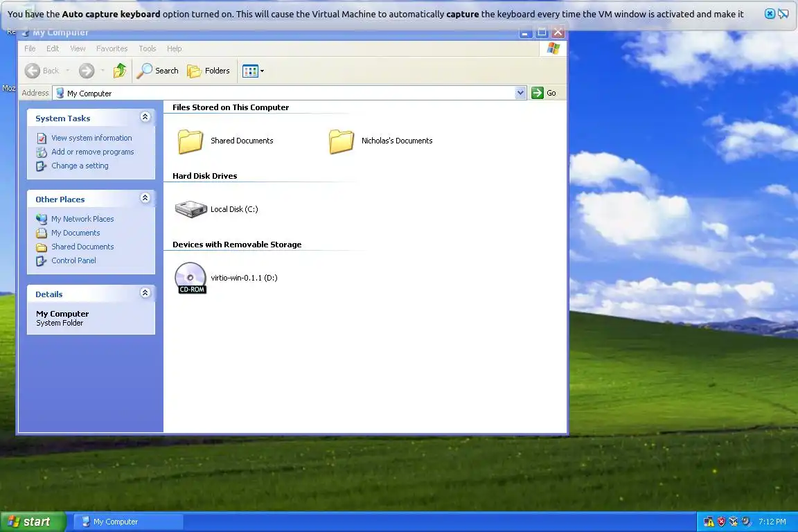Click the My Network Places globe icon
The image size is (798, 532).
(42, 220)
